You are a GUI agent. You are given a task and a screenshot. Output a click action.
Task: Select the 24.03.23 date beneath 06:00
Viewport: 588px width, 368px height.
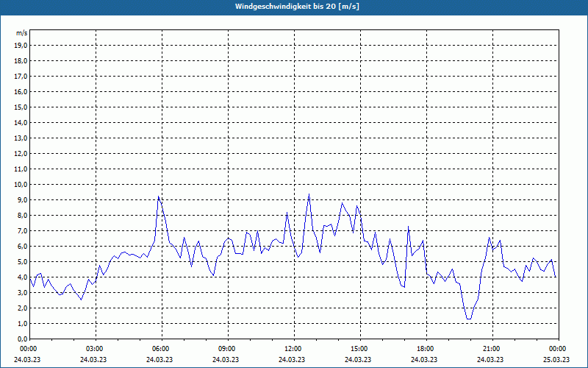point(159,359)
